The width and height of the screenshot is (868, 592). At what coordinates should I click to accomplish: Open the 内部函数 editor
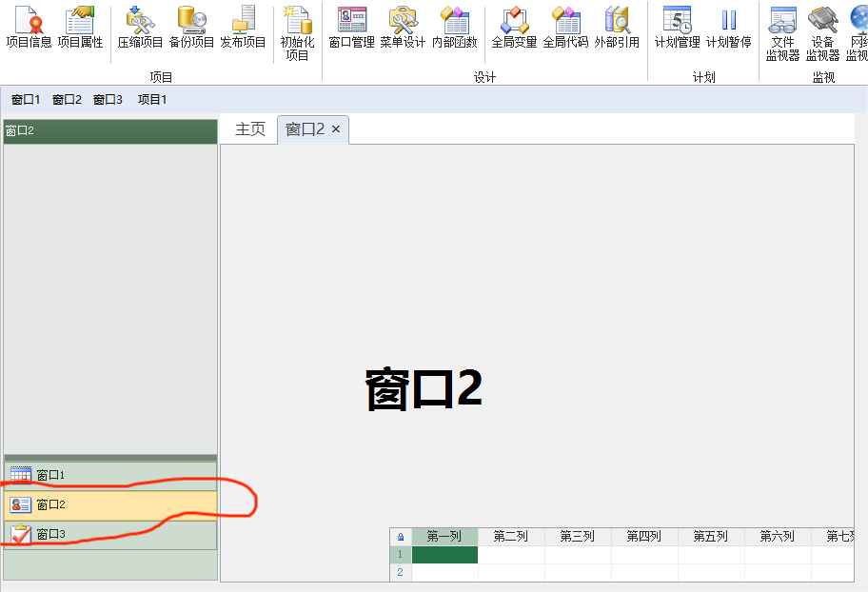pos(454,27)
